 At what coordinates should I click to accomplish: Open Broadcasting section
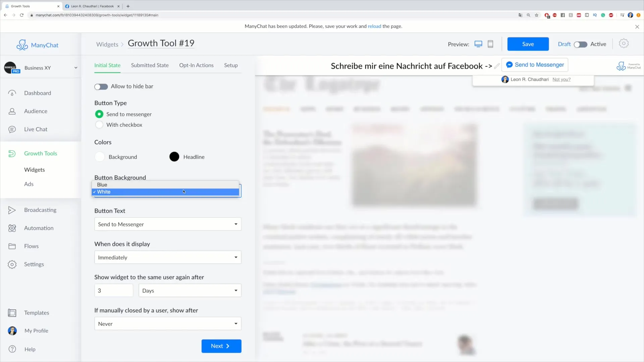41,209
